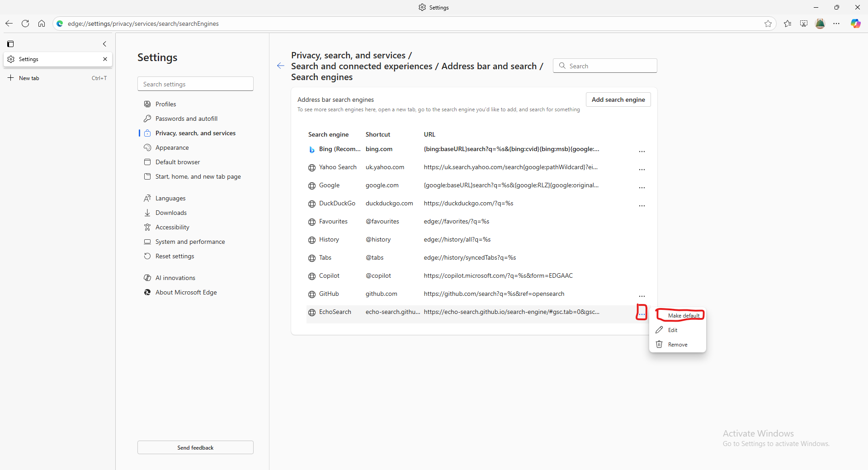Viewport: 868px width, 470px height.
Task: Open the more actions menu for GitHub
Action: 642,296
